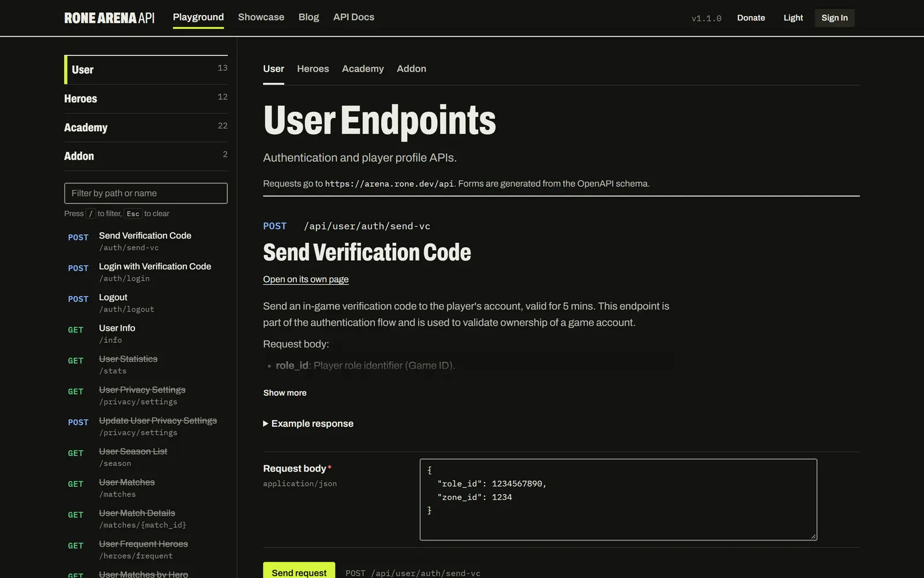The width and height of the screenshot is (924, 578).
Task: Click the v1.1.0 version label
Action: click(706, 18)
